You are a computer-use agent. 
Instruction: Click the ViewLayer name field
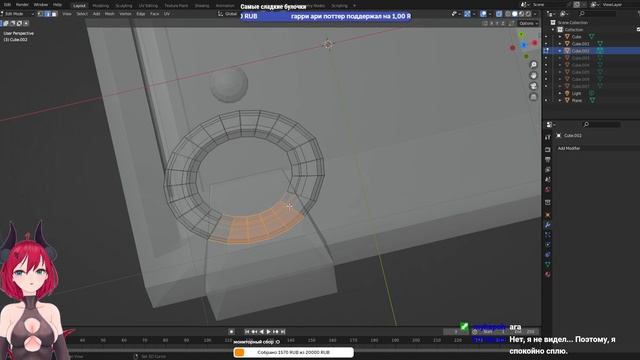coord(620,4)
